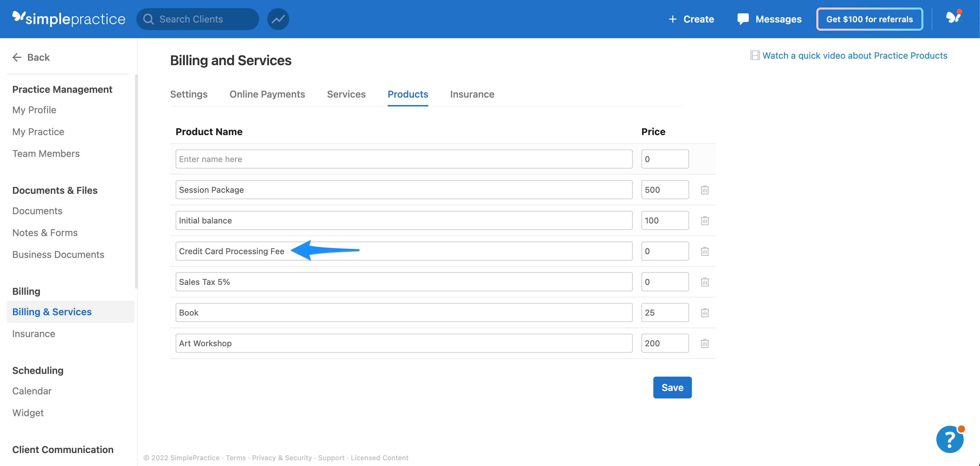
Task: Open the help question mark bubble
Action: tap(950, 439)
